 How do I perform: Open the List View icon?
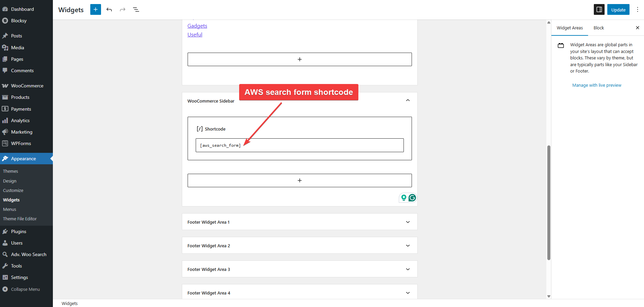(x=136, y=9)
